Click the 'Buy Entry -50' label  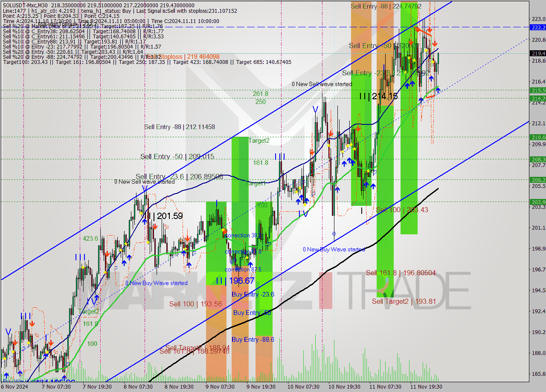(x=252, y=313)
